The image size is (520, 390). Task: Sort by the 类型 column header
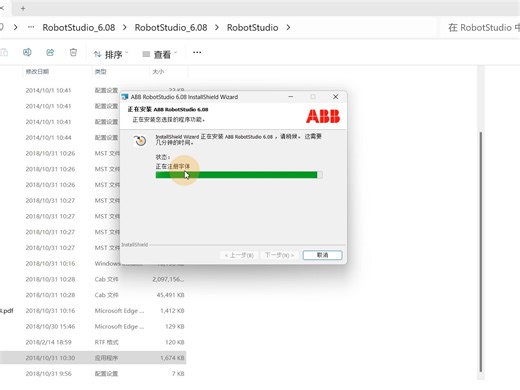click(x=100, y=72)
